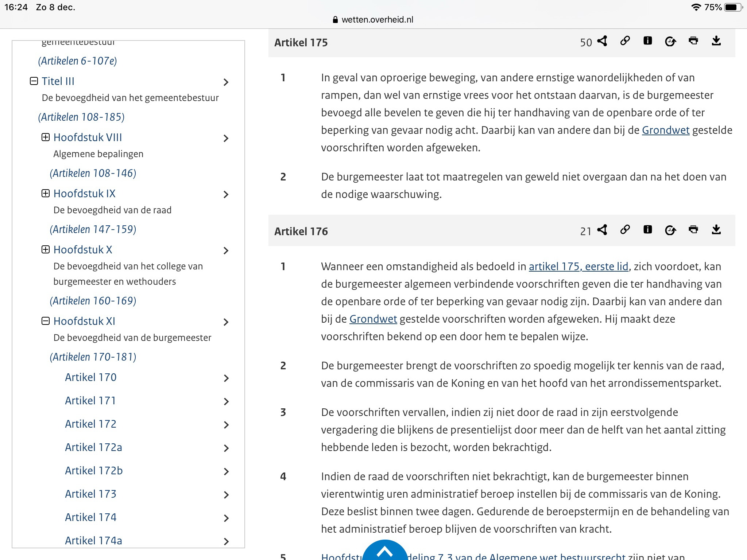747x560 pixels.
Task: Click the '(Artikelen 170-181)' range text
Action: tap(93, 357)
